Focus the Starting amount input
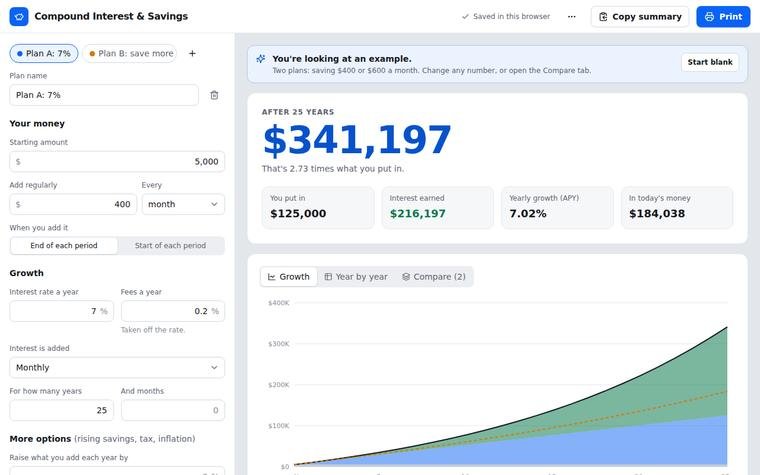This screenshot has width=760, height=475. coord(117,161)
